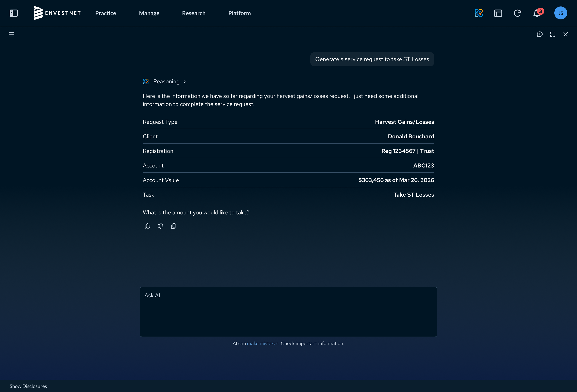Start a new chat with plus bubble icon

click(540, 34)
